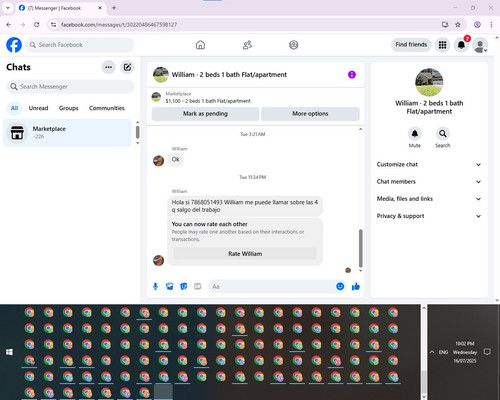Click the ENG language indicator
The height and width of the screenshot is (400, 500).
(443, 352)
